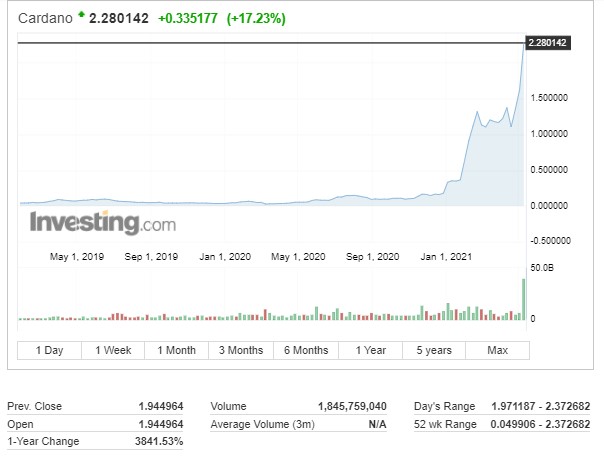
Task: Click the 1-Year Change label
Action: click(x=43, y=441)
